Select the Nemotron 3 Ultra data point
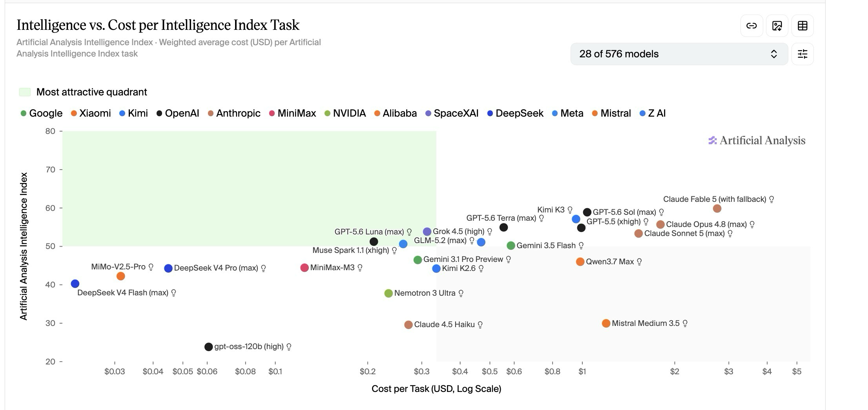868x410 pixels. pos(388,293)
